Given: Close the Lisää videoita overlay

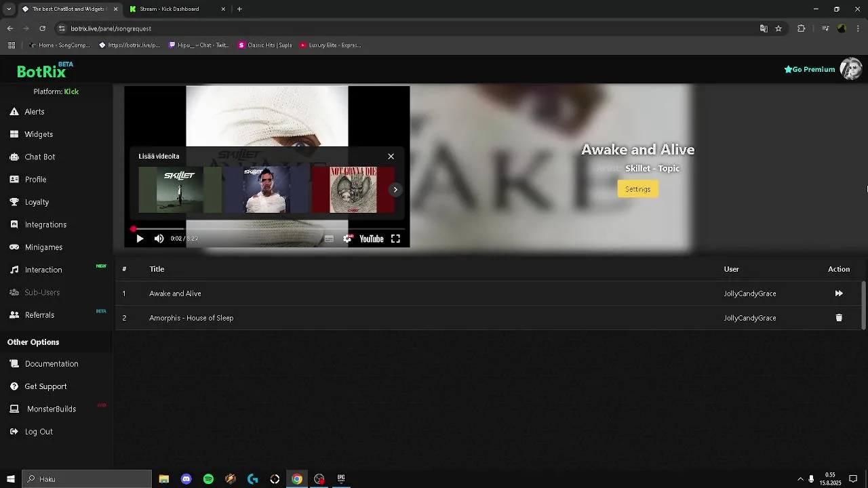Looking at the screenshot, I should point(391,157).
